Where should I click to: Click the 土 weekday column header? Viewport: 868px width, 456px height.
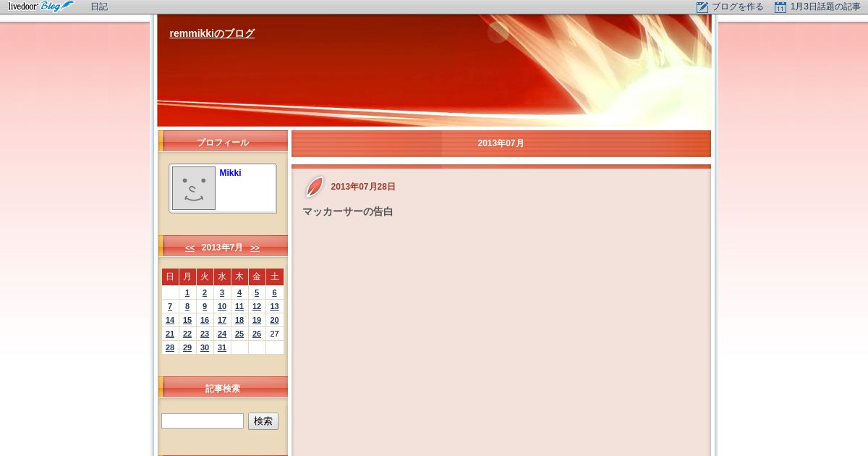pyautogui.click(x=274, y=276)
